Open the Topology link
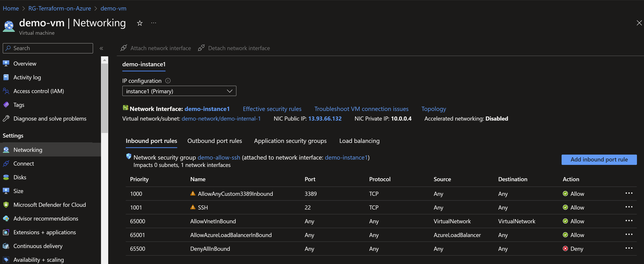Image resolution: width=644 pixels, height=264 pixels. (434, 109)
